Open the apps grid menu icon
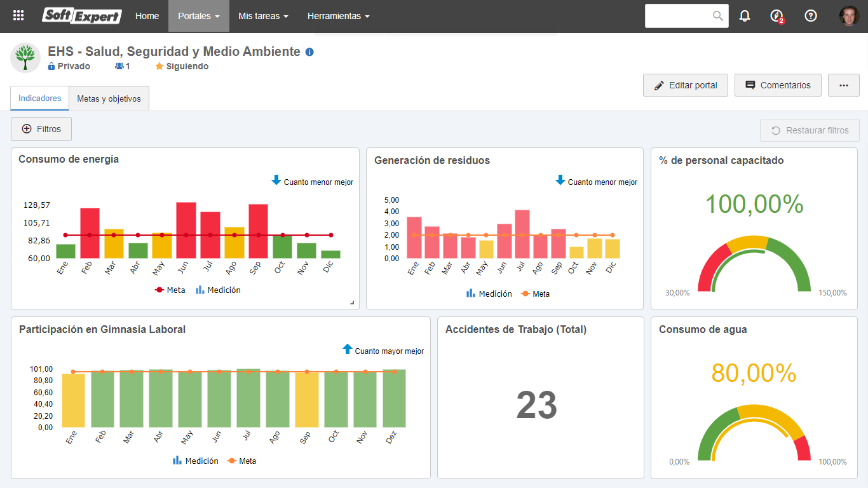The image size is (868, 488). coord(18,16)
